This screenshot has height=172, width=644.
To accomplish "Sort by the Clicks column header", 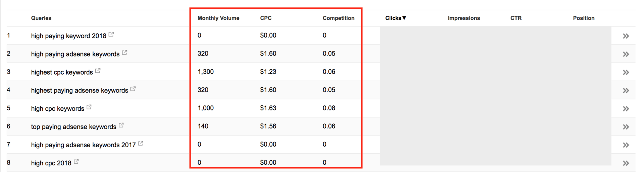I will click(395, 18).
